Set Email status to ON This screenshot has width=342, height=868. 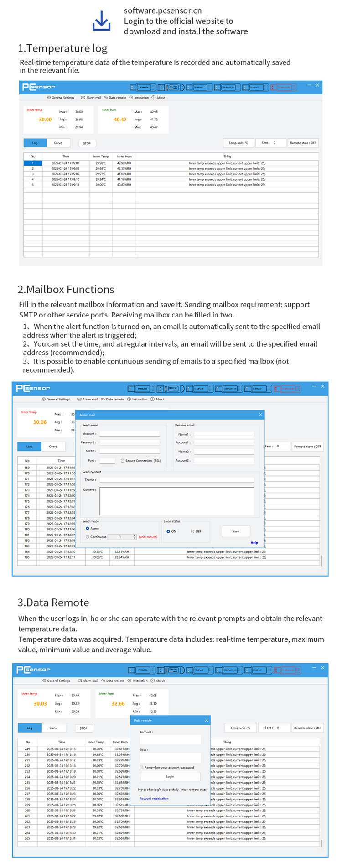pyautogui.click(x=168, y=531)
